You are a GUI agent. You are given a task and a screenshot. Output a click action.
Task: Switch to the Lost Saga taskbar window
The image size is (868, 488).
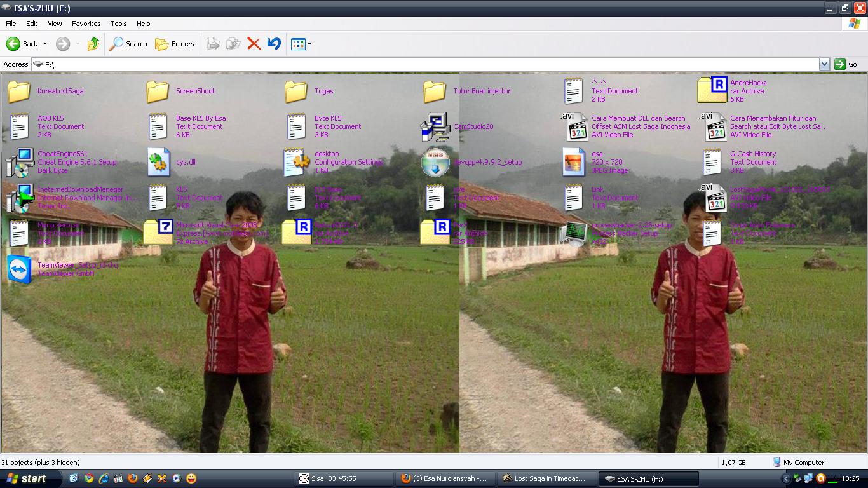pos(546,478)
